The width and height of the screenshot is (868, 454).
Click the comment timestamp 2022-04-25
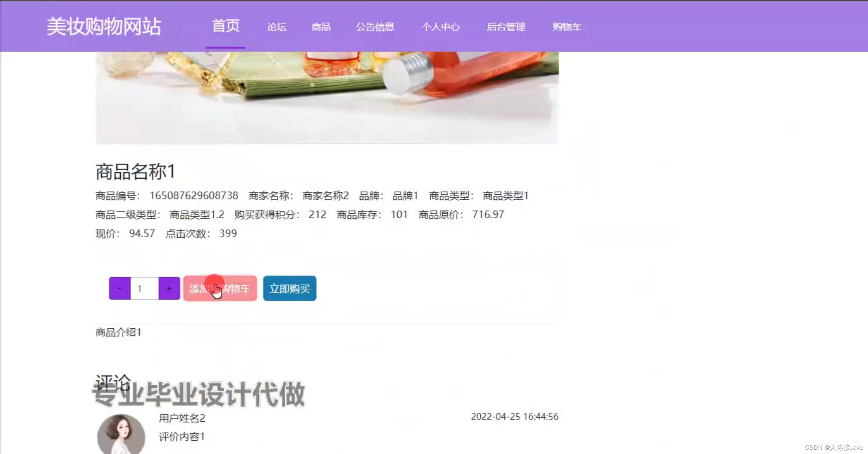tap(514, 417)
